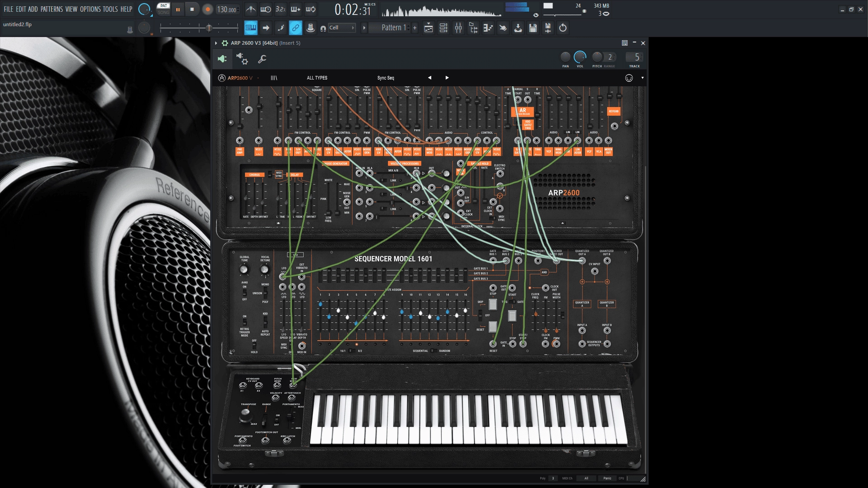Click the ARP2600 V logo menu
Image resolution: width=868 pixels, height=488 pixels.
[236, 78]
